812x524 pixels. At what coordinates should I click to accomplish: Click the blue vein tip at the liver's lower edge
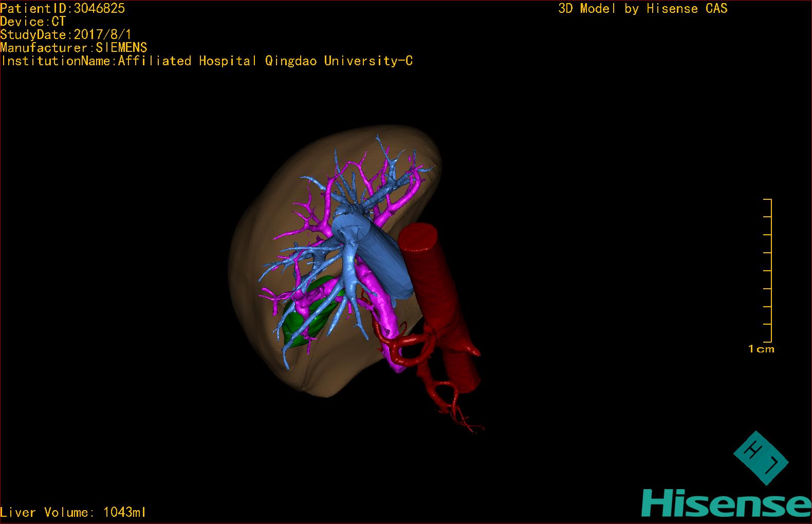[286, 360]
